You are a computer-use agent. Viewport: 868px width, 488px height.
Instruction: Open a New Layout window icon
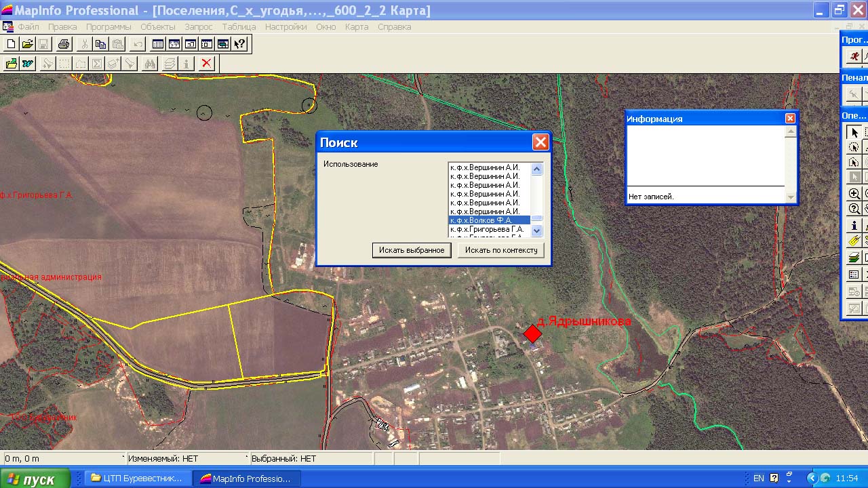coord(207,45)
